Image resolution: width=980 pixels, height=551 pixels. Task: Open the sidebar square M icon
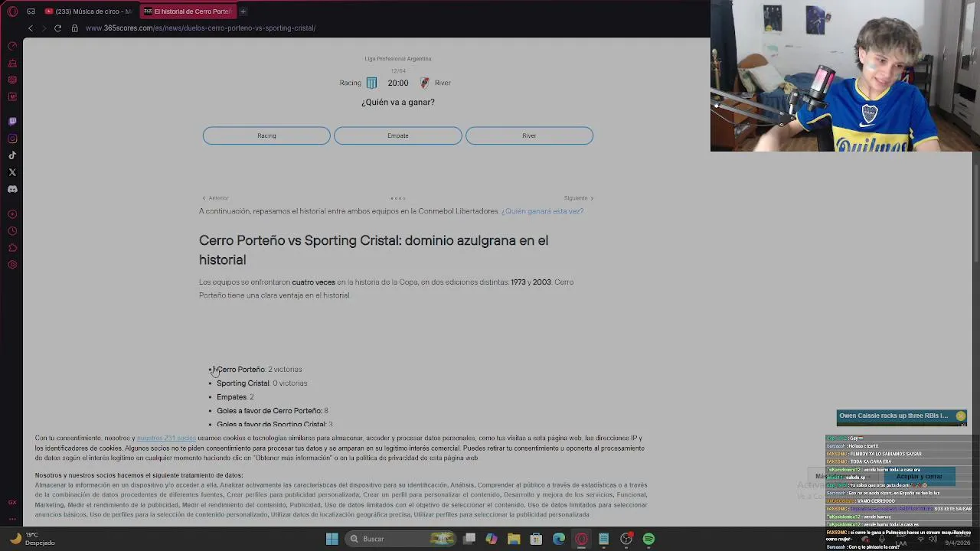12,96
